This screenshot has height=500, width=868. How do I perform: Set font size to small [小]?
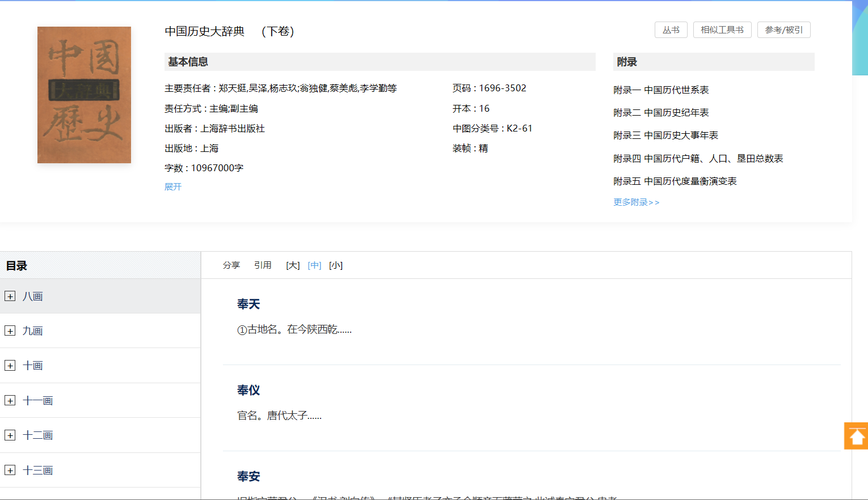click(336, 265)
